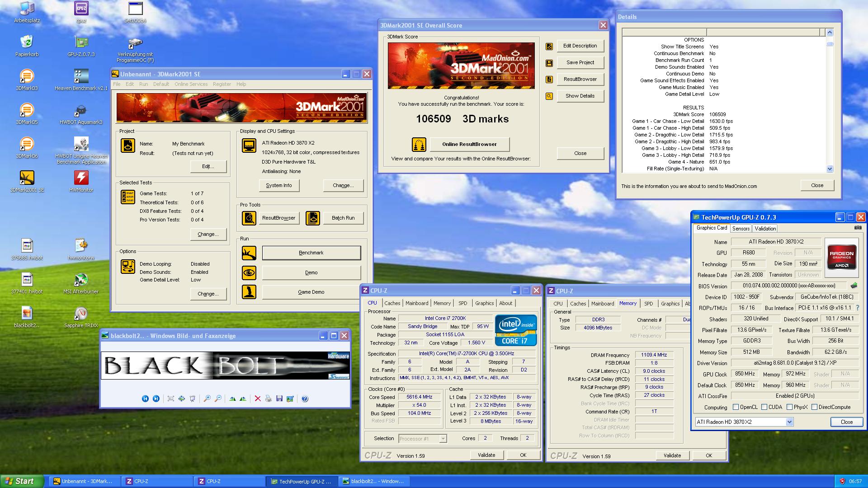Start the Benchmark run in 3DMark2001
Viewport: 868px width, 488px height.
[311, 253]
